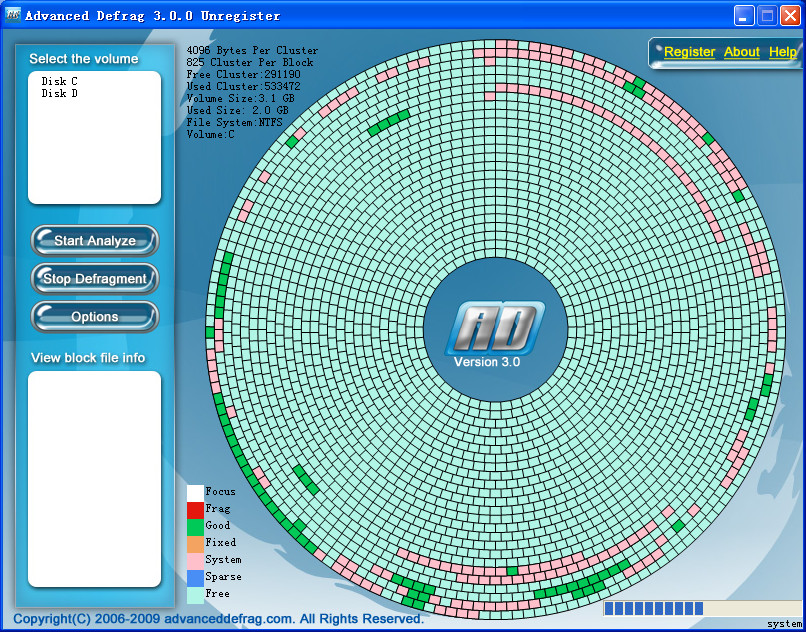Click the Start Analyze button
Image resolution: width=806 pixels, height=632 pixels.
click(95, 241)
